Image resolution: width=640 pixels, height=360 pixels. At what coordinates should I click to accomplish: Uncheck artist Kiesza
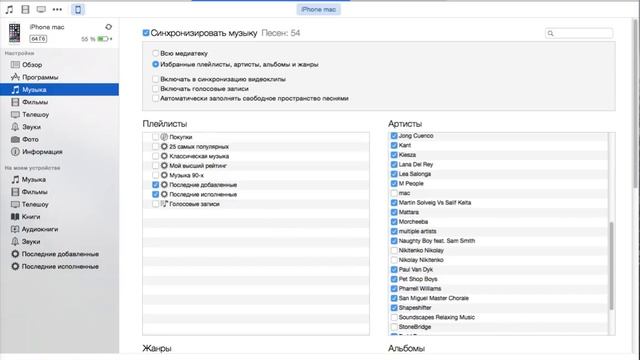pos(394,155)
